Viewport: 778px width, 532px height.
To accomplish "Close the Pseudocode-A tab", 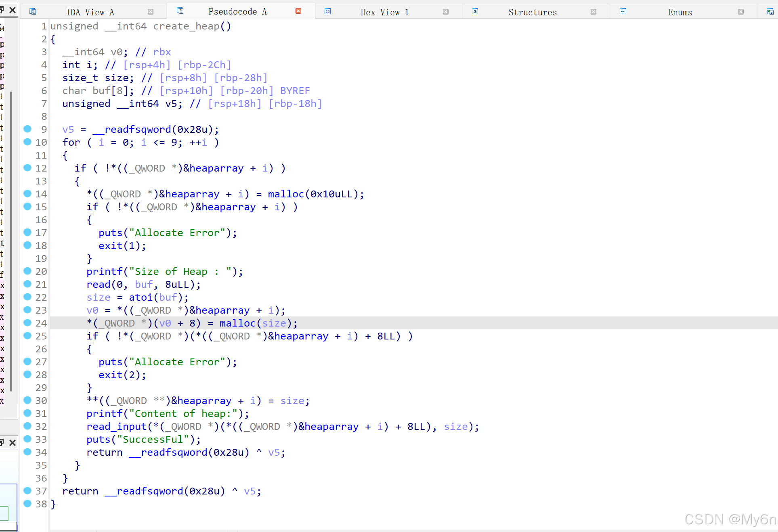I will point(298,11).
